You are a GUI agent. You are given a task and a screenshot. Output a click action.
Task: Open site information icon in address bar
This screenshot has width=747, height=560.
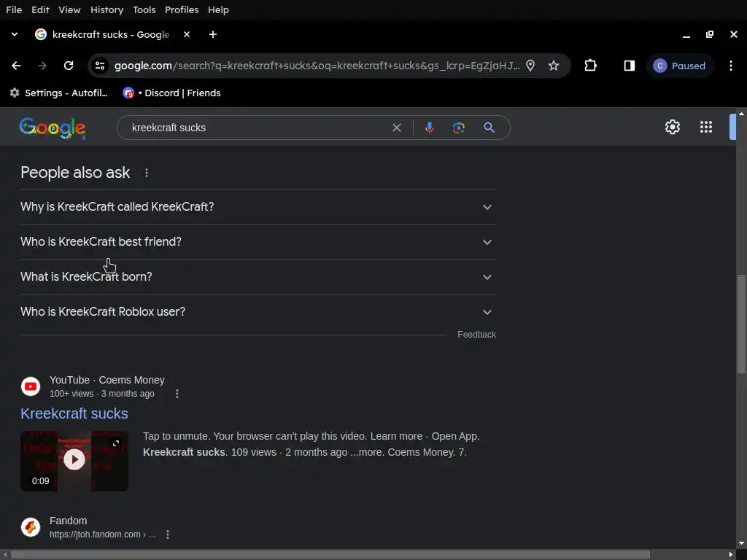[x=100, y=66]
